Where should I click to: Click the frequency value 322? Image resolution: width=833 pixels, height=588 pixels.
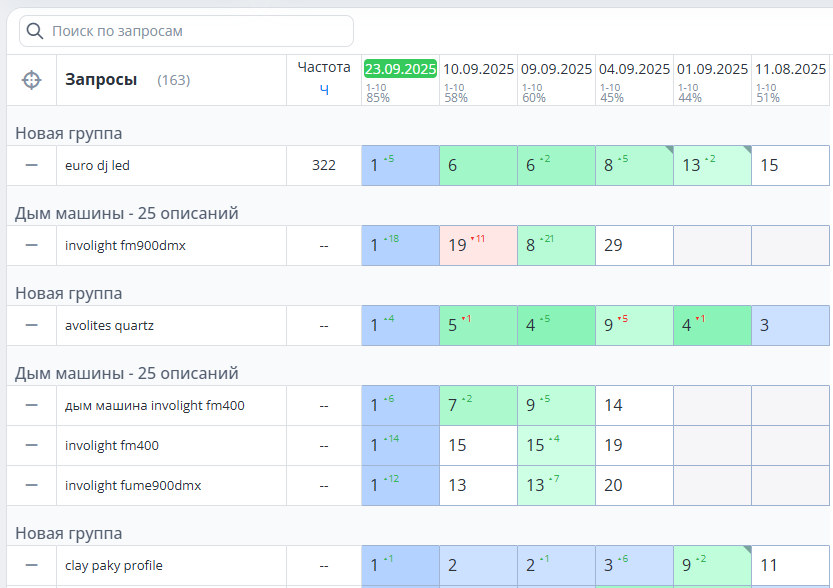coord(324,165)
